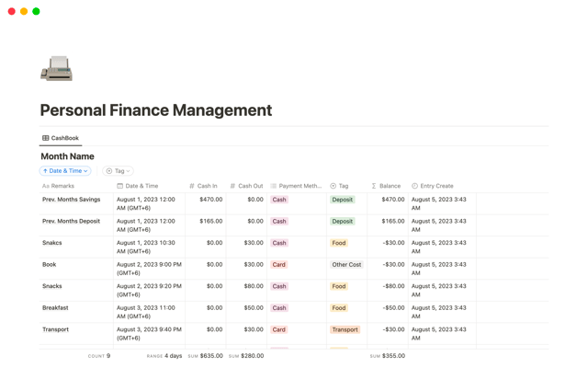Click the Tag column header

tap(343, 186)
